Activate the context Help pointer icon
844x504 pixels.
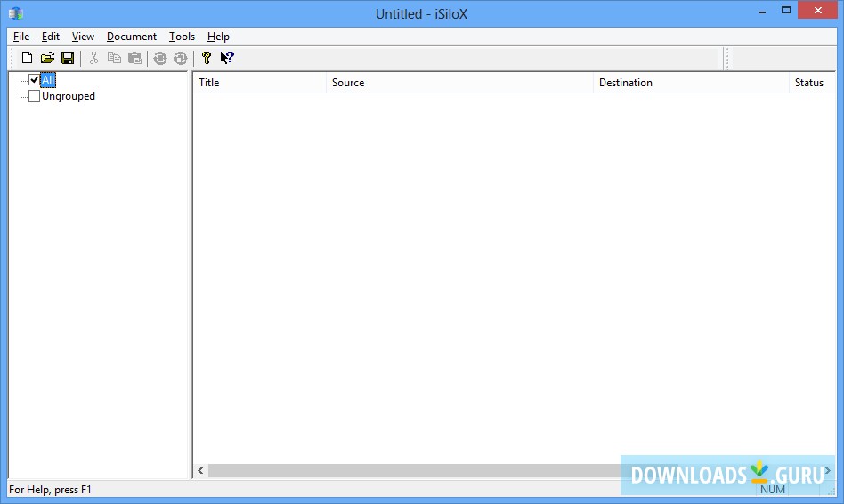click(227, 58)
